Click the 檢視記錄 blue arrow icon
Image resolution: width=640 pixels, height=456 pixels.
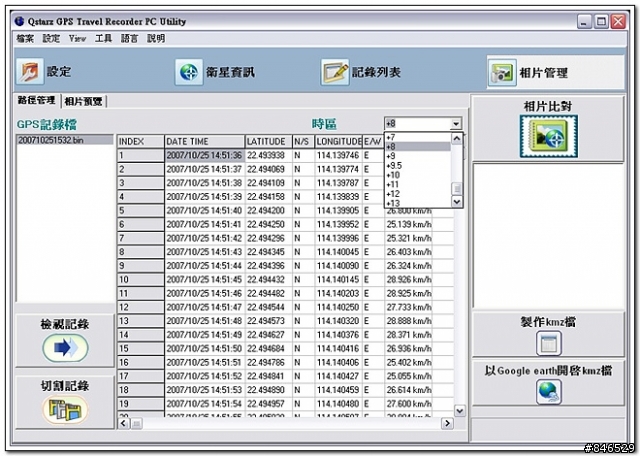click(65, 348)
